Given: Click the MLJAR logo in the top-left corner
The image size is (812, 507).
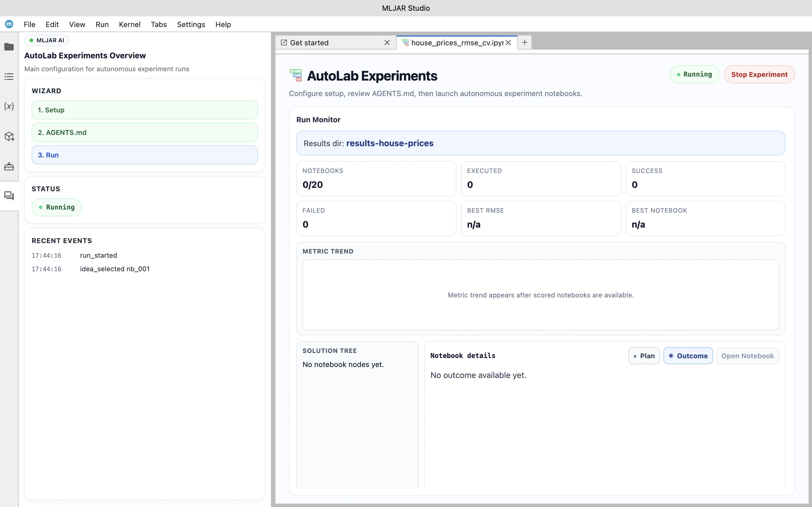Looking at the screenshot, I should click(9, 24).
